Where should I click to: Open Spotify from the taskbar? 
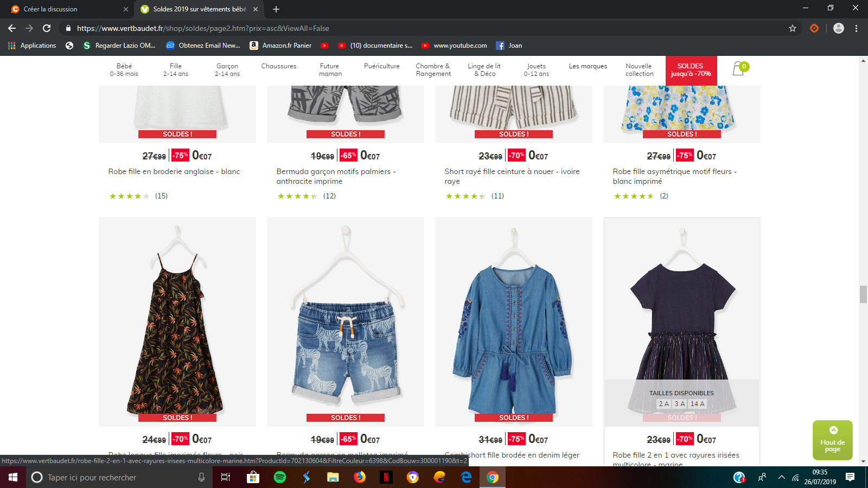pyautogui.click(x=280, y=477)
